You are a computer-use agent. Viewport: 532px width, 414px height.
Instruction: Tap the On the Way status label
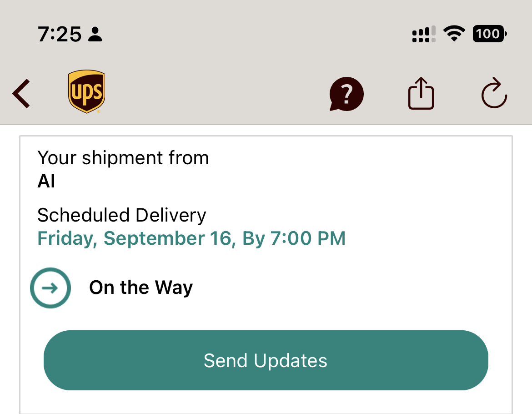point(141,288)
